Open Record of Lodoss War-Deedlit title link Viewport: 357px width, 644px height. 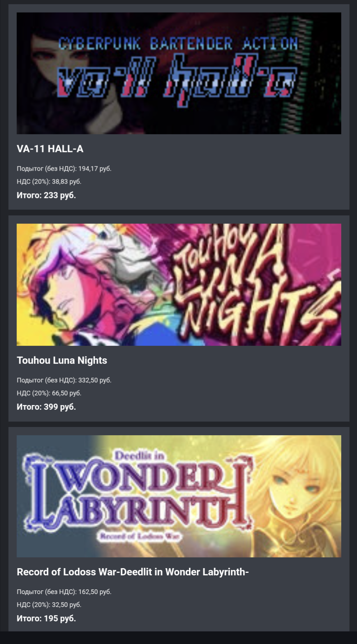coord(133,572)
